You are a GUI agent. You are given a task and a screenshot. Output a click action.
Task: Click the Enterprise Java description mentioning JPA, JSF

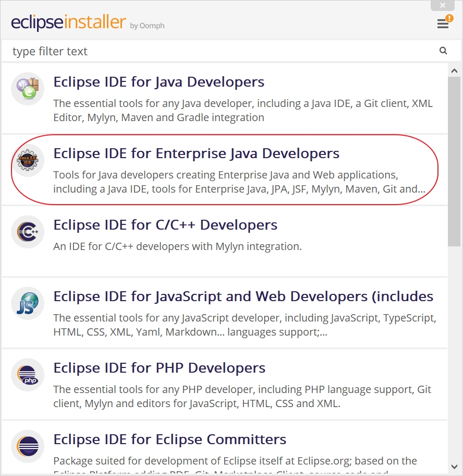tap(239, 182)
